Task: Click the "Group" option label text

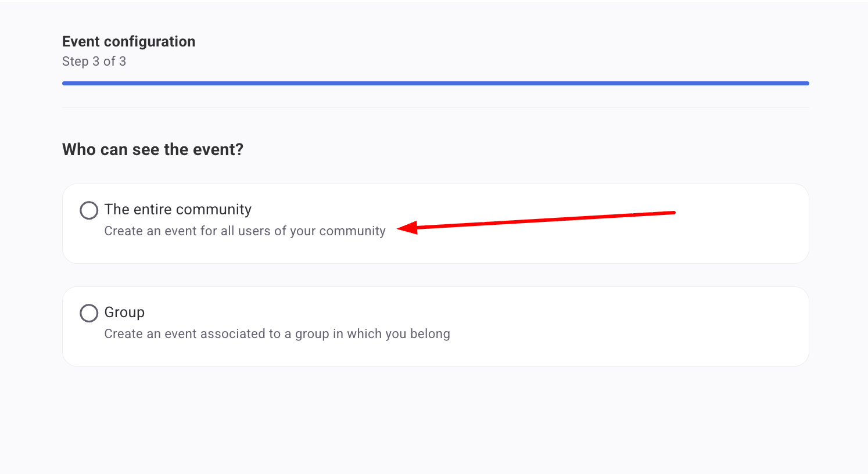Action: click(124, 313)
